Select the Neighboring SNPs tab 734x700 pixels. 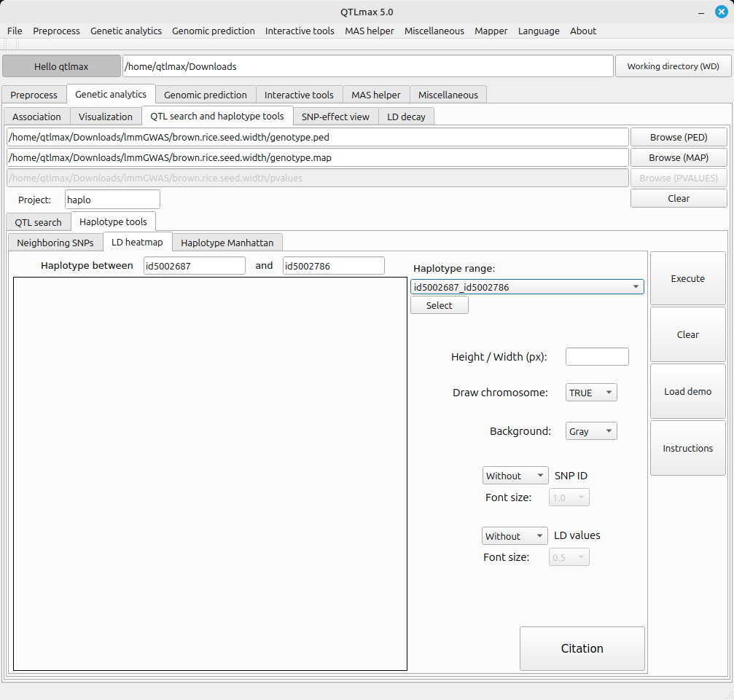click(x=55, y=243)
